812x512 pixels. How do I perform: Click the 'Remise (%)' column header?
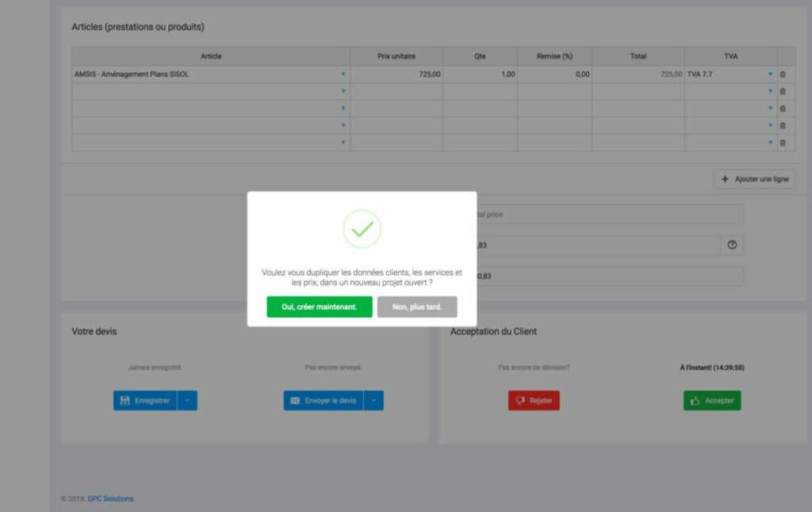tap(554, 56)
